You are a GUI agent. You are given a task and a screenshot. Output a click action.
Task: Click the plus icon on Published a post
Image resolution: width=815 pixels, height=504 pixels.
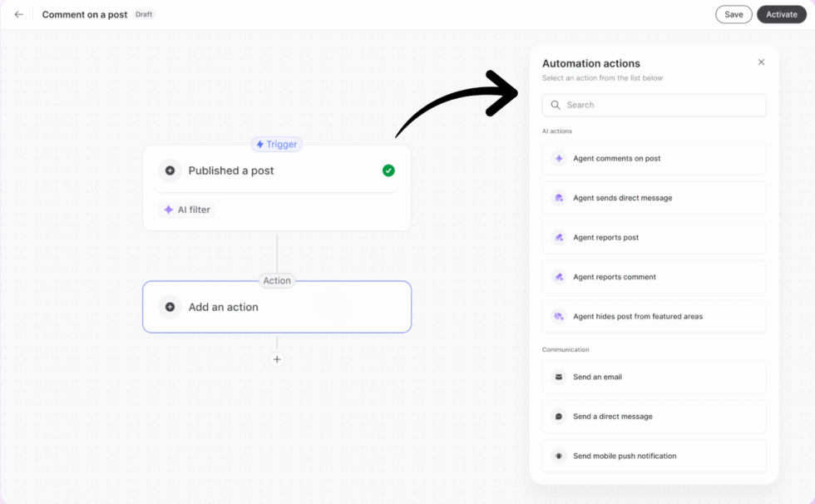tap(170, 170)
